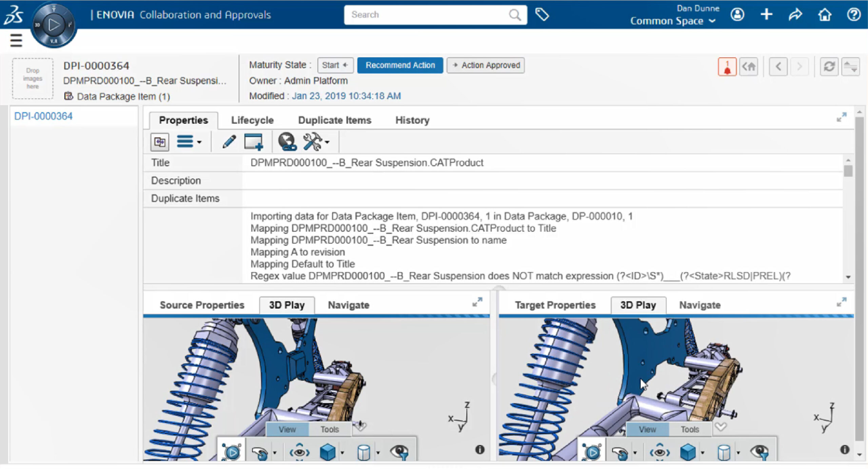868x469 pixels.
Task: Expand the blue cube view dropdown in the source viewer
Action: (x=342, y=452)
